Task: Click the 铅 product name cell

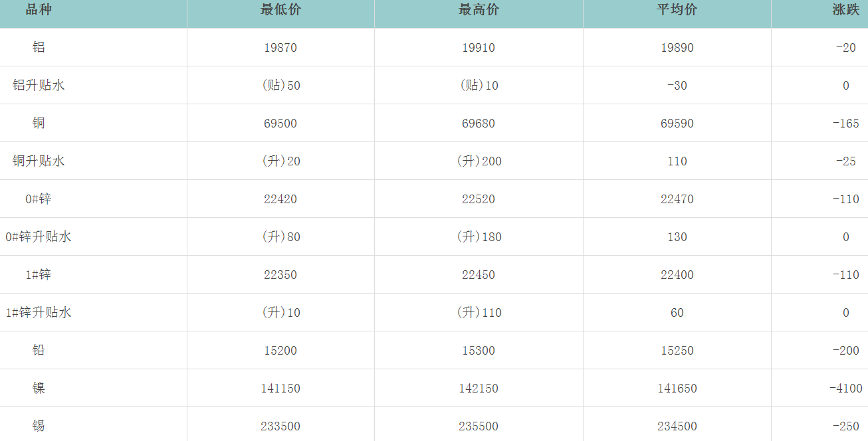Action: 39,351
